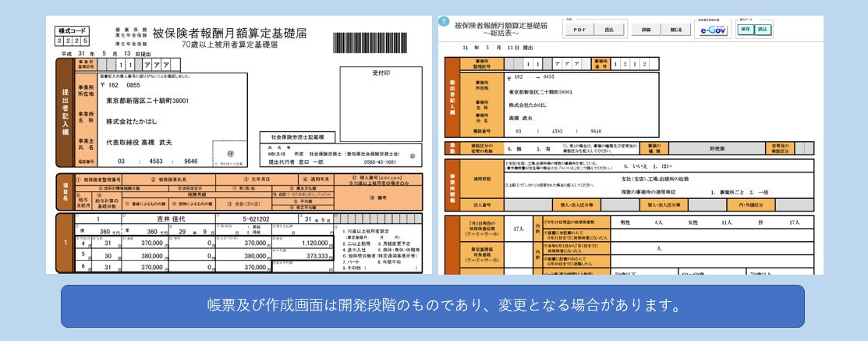Click address 東京都新宿区二十騎町38001 on summary form
Viewport: 868px width, 341px height.
point(540,92)
